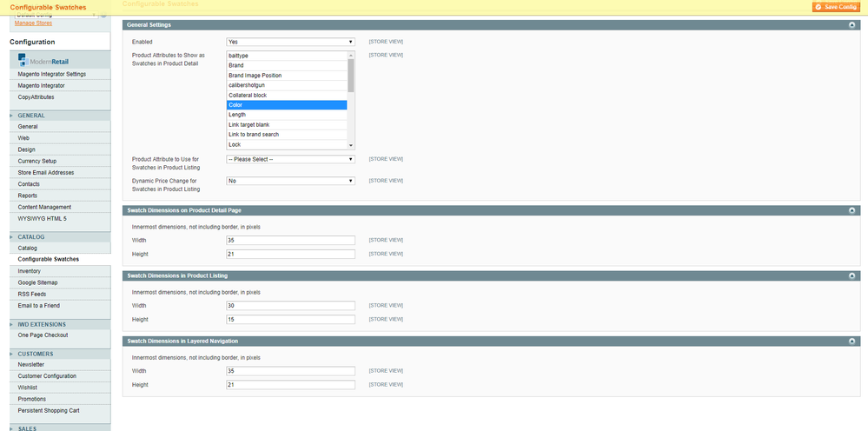Collapse Swatch Dimensions in Layered Navigation icon
The width and height of the screenshot is (868, 431).
click(853, 341)
